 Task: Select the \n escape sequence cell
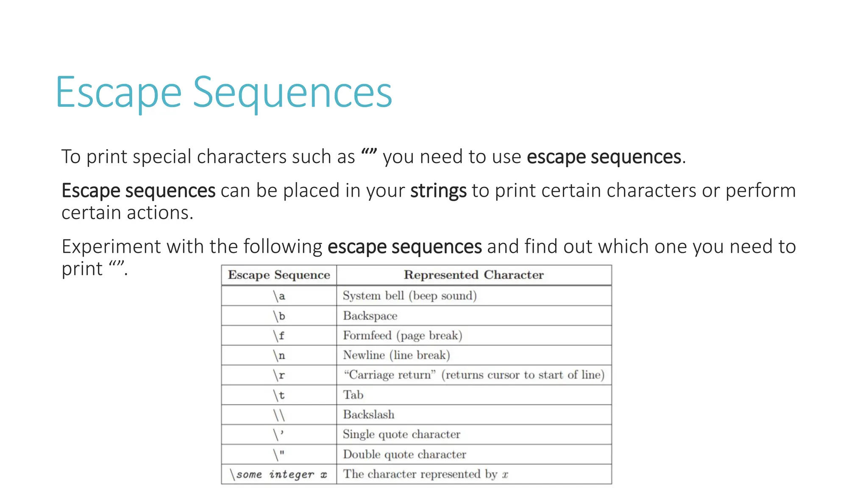click(279, 355)
